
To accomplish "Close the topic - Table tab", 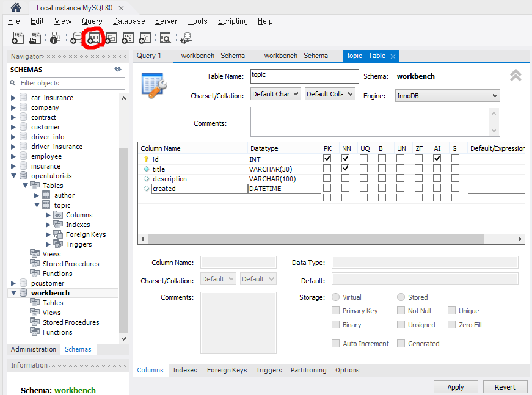I will tap(393, 56).
